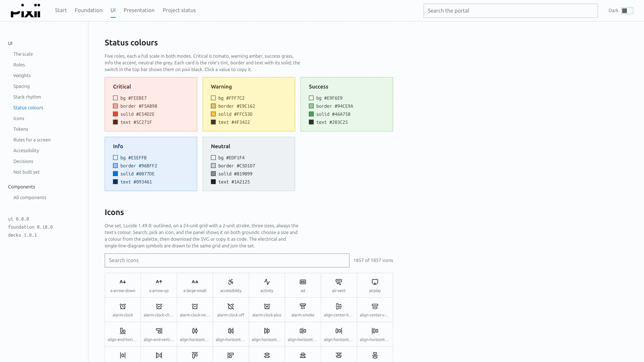Toggle the Dark mode switch
The height and width of the screenshot is (362, 644).
click(x=627, y=10)
